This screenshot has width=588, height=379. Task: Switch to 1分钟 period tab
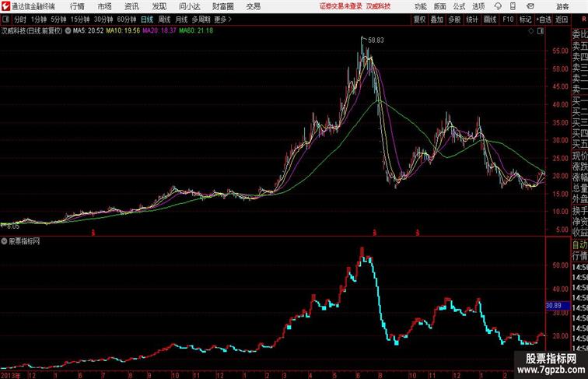coord(39,19)
